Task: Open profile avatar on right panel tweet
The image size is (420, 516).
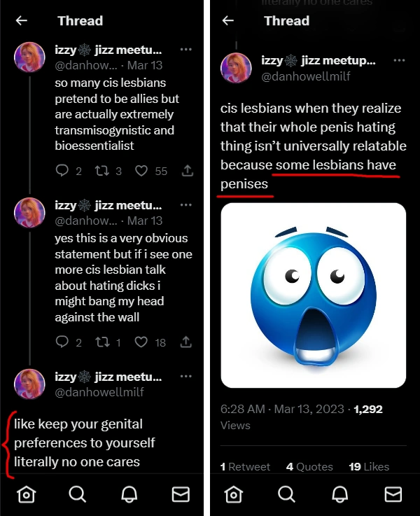Action: coord(236,68)
